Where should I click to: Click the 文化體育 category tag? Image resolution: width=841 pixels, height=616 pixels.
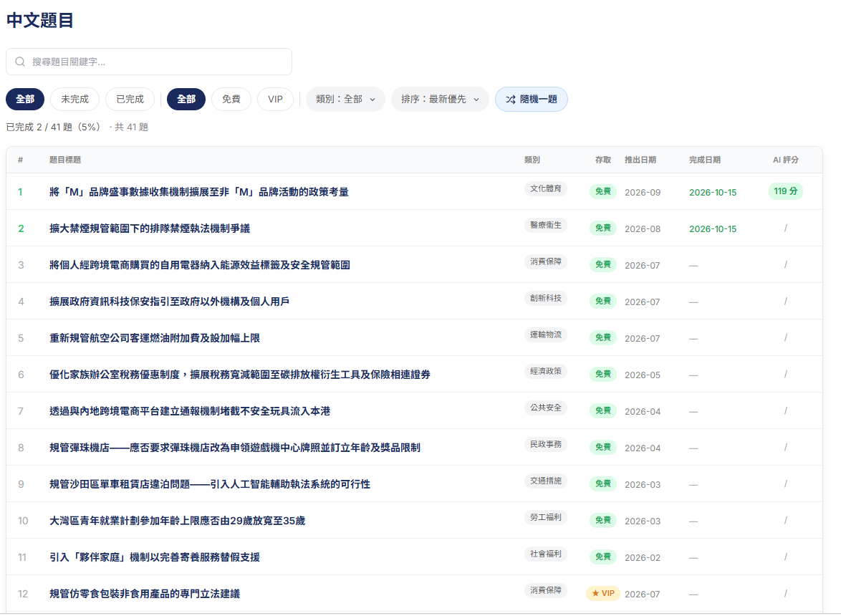point(545,188)
